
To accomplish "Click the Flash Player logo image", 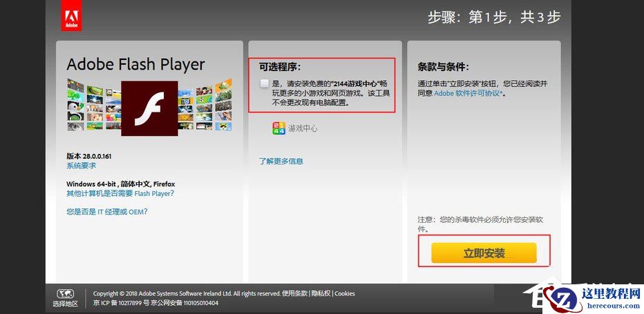I will [x=149, y=108].
